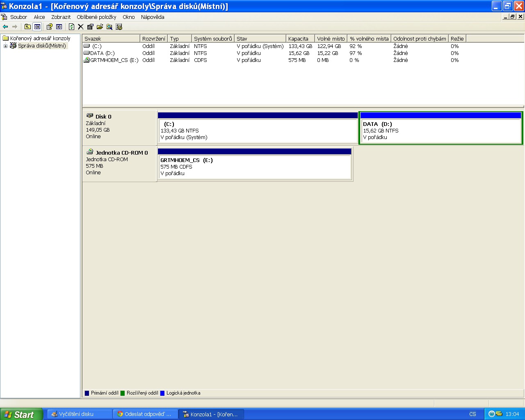Screen dimensions: 525x420
Task: Restore the inner console child window
Action: click(x=512, y=17)
